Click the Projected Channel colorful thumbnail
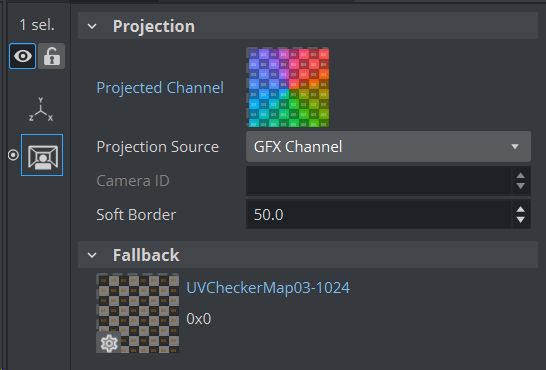 (288, 87)
